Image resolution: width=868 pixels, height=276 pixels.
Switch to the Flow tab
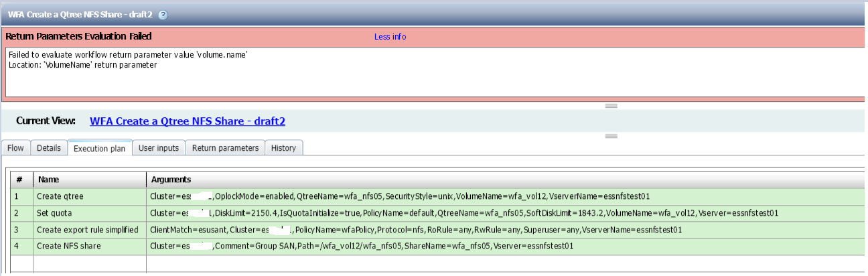15,148
